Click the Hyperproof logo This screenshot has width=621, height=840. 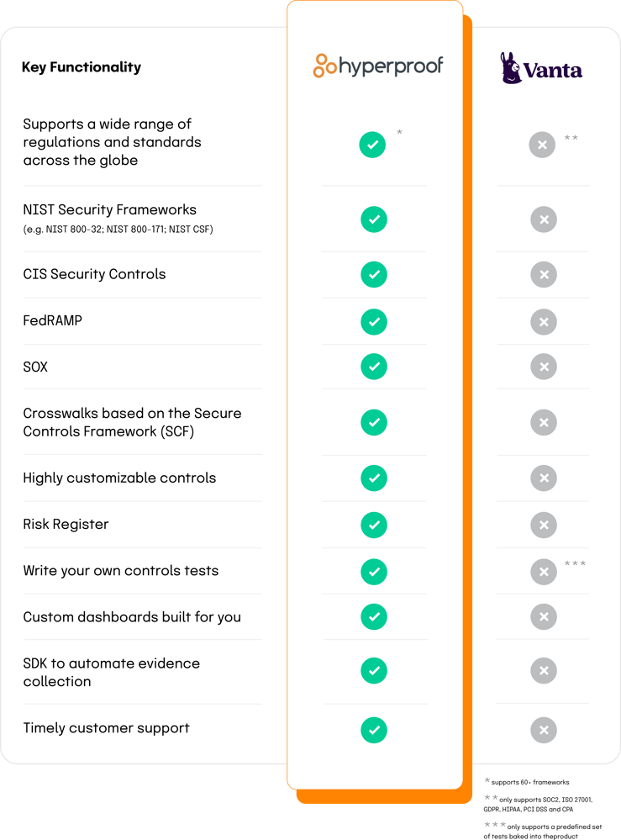377,66
